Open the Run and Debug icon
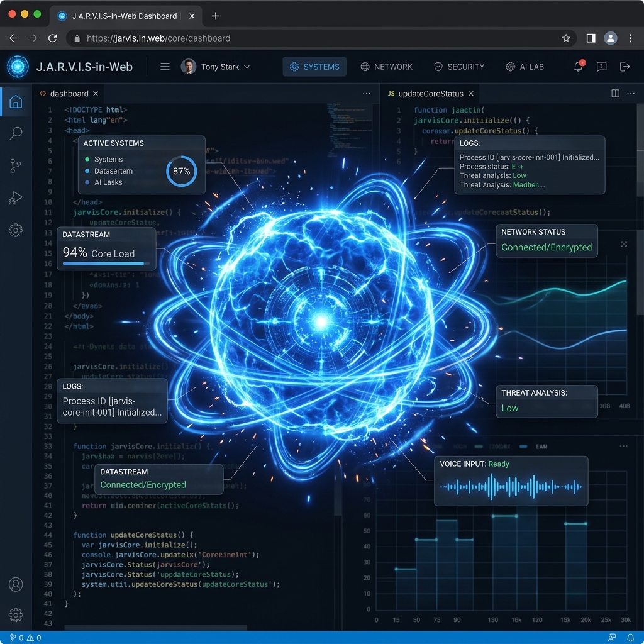Screen dimensions: 644x644 click(x=16, y=198)
